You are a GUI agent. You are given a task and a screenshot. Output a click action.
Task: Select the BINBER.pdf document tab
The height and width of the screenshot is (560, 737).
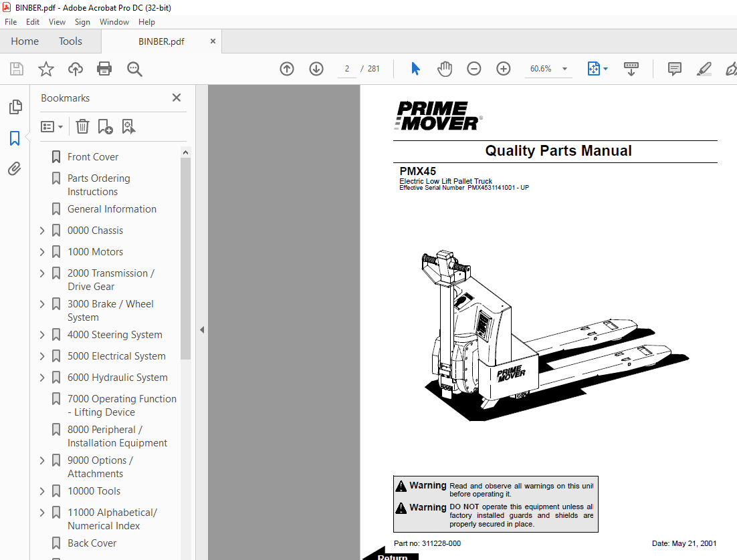click(161, 42)
